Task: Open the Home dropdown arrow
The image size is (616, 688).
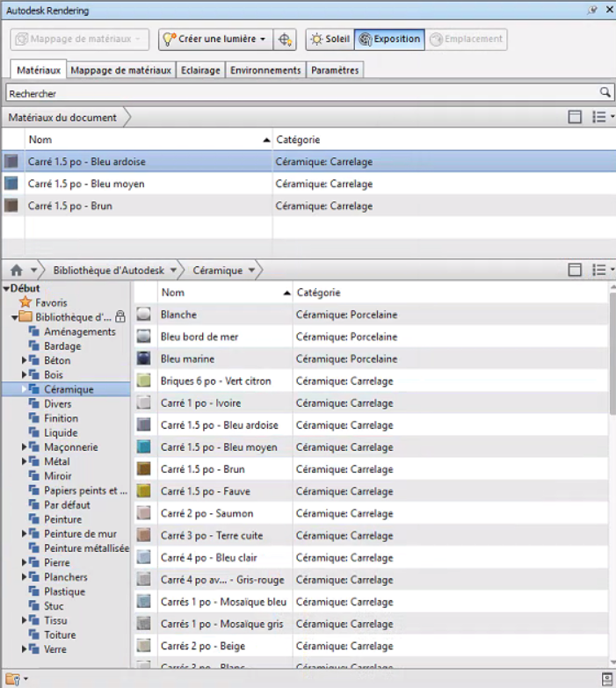Action: [x=33, y=270]
